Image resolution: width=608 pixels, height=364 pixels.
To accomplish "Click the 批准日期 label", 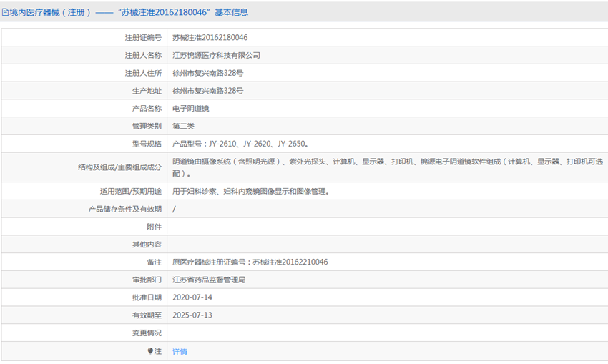I will point(147,297).
